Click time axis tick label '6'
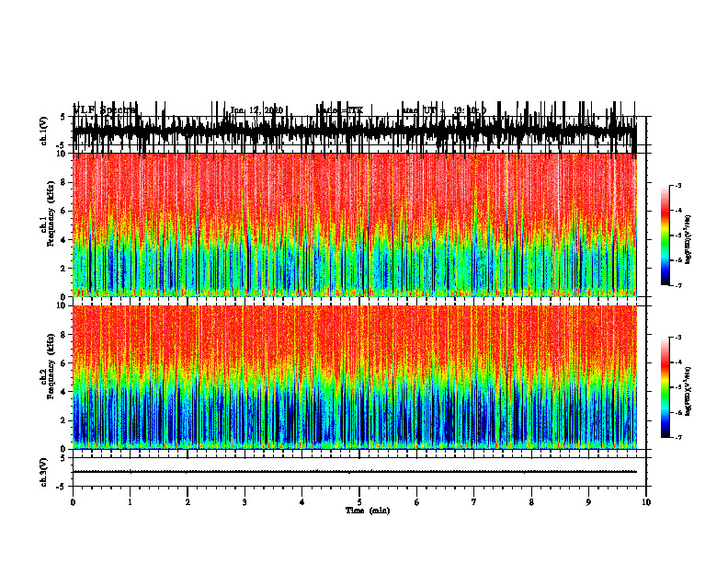 click(x=416, y=502)
